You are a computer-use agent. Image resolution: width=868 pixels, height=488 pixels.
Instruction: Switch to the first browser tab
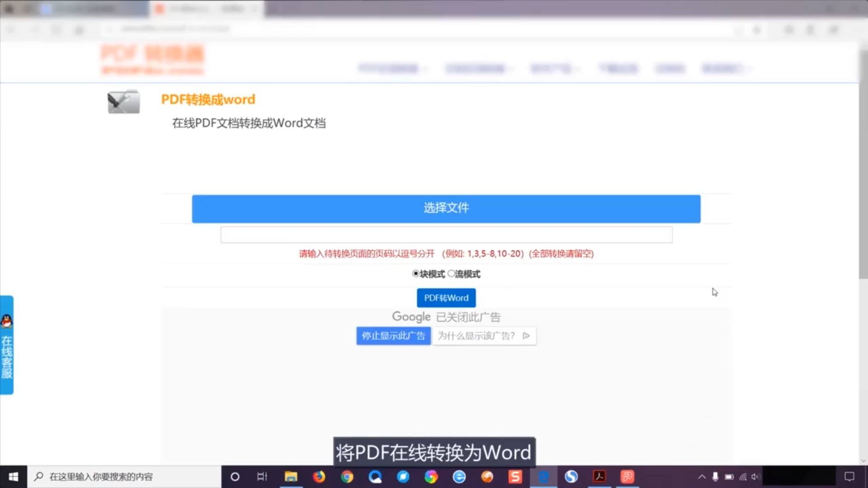click(93, 9)
